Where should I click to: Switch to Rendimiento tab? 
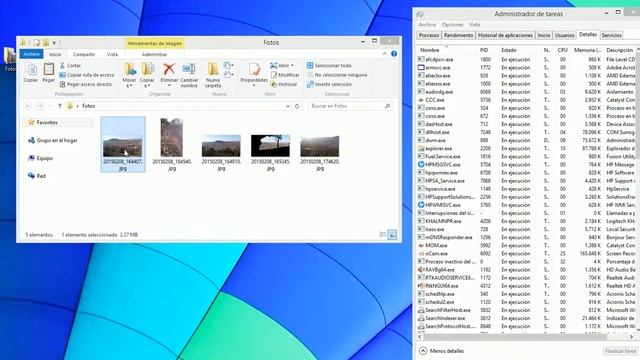458,36
